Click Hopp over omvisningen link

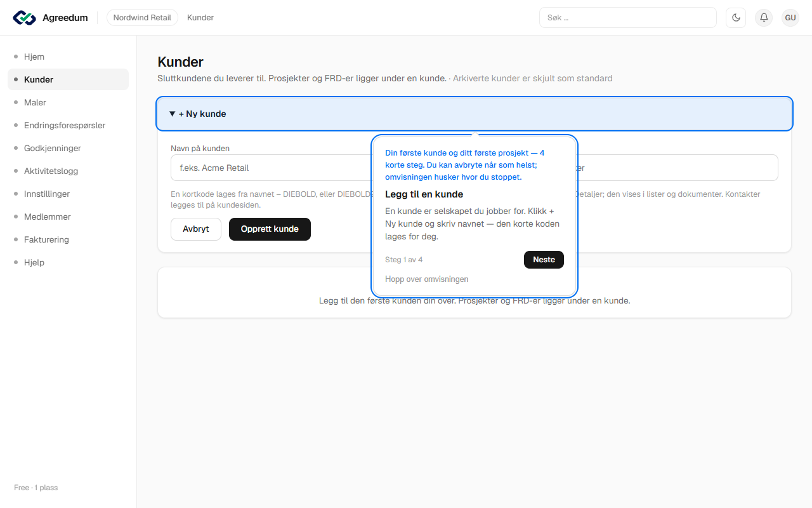click(x=427, y=279)
